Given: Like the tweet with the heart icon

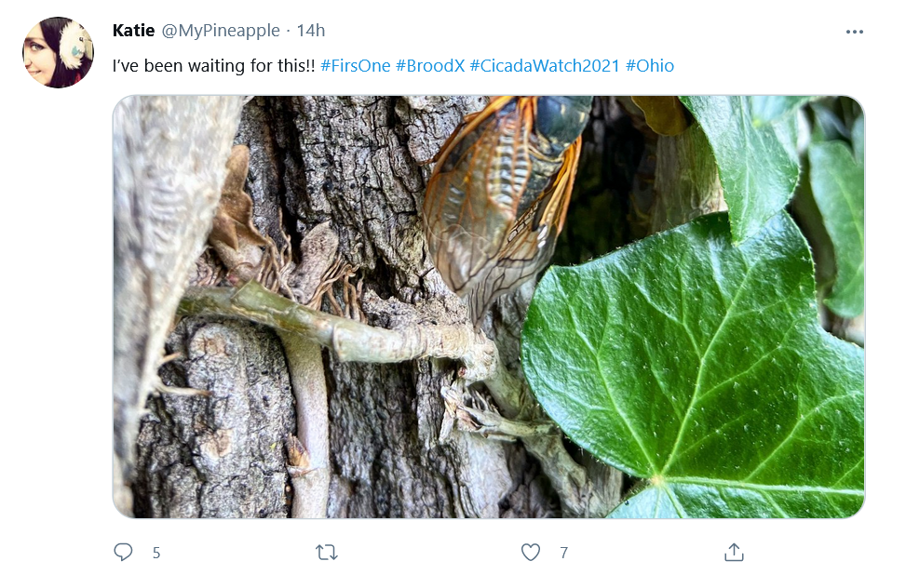Looking at the screenshot, I should click(x=531, y=553).
